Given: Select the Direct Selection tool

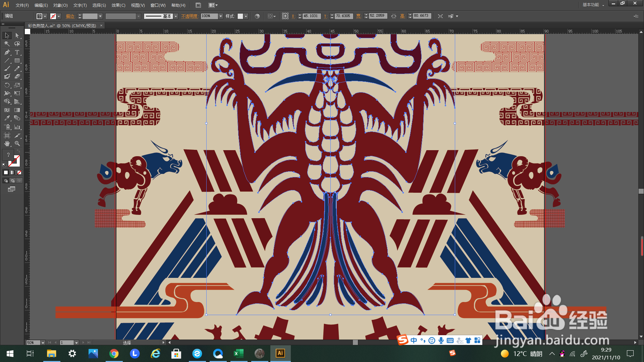Looking at the screenshot, I should click(17, 36).
